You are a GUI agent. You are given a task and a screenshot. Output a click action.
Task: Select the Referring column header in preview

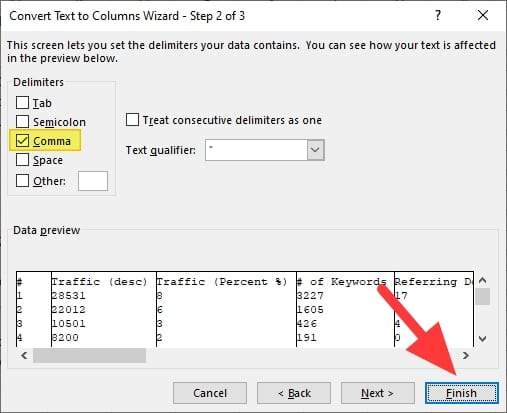tap(434, 282)
